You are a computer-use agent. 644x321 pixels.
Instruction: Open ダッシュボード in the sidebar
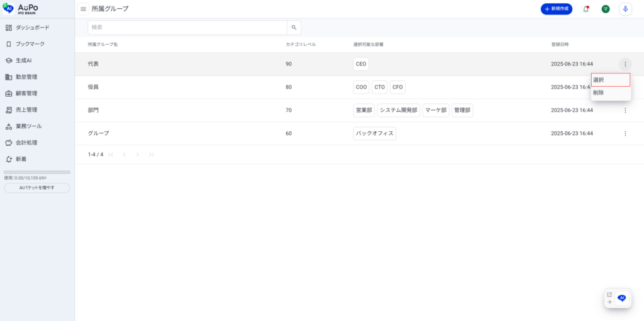pos(32,28)
